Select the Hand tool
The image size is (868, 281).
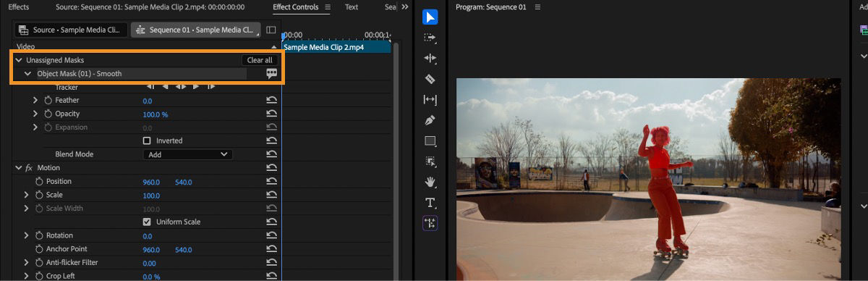click(x=430, y=182)
